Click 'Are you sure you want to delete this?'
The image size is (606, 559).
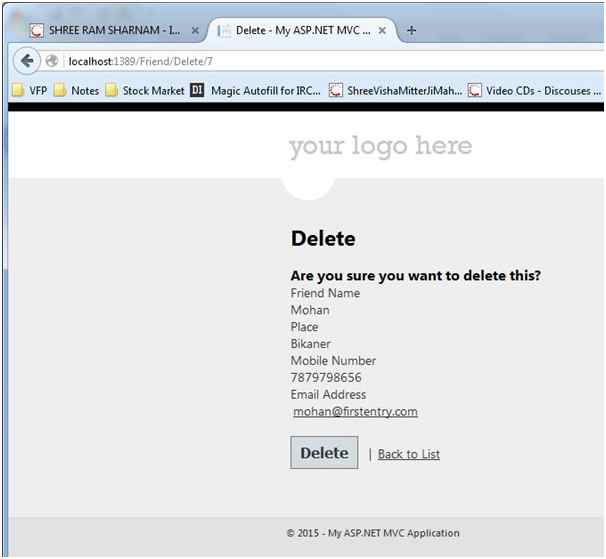pyautogui.click(x=416, y=276)
